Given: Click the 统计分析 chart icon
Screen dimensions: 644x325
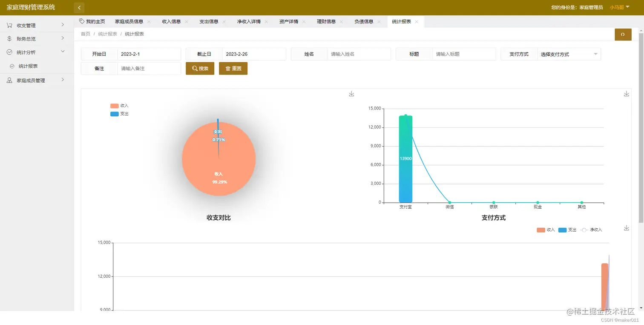Looking at the screenshot, I should [9, 52].
